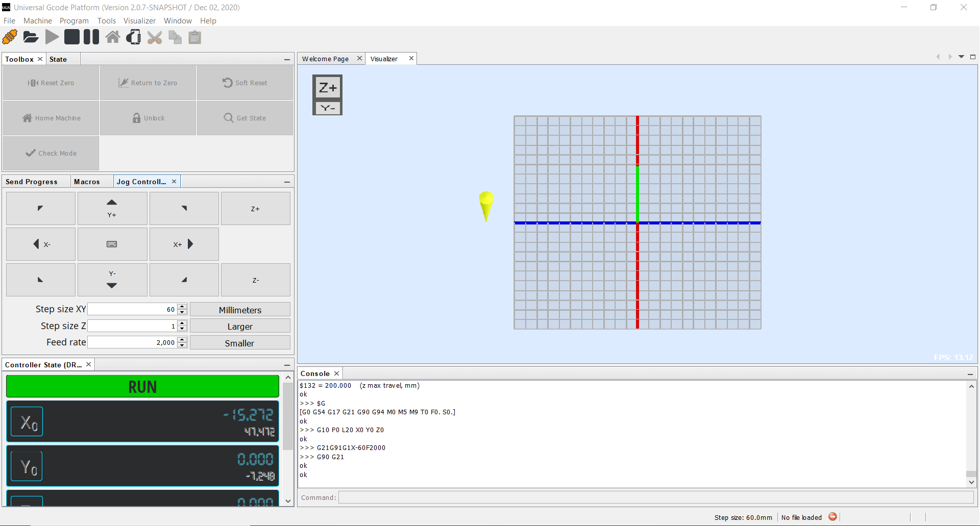The height and width of the screenshot is (526, 980).
Task: Jog Y+ with up arrow button
Action: [112, 208]
